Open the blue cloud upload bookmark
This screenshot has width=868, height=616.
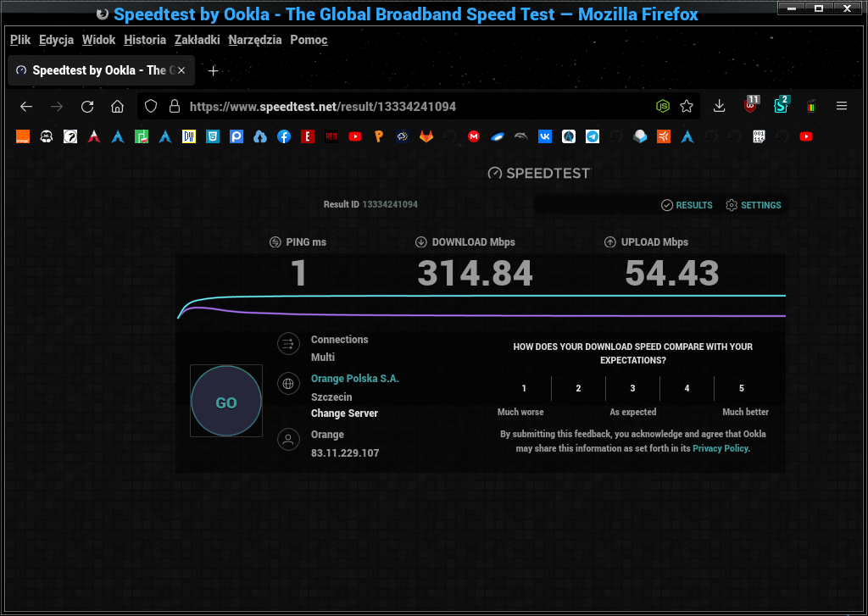(260, 136)
